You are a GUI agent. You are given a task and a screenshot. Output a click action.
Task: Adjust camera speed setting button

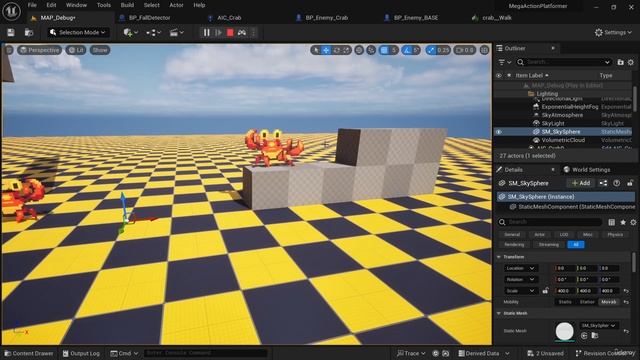coord(464,50)
